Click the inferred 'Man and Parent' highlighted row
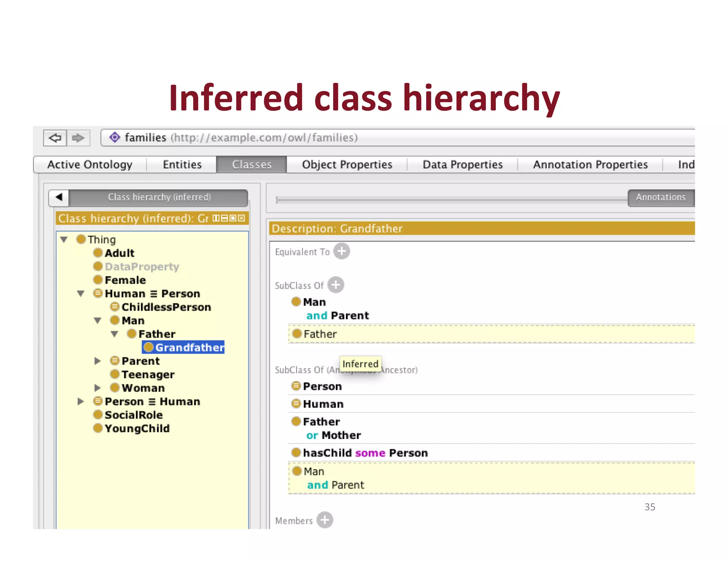728x562 pixels. coord(491,478)
